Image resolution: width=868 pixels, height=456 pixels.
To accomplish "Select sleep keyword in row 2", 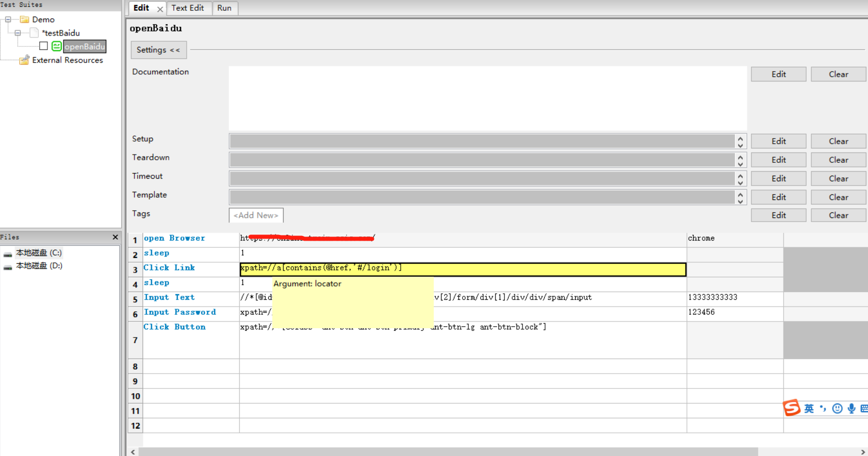I will click(191, 254).
